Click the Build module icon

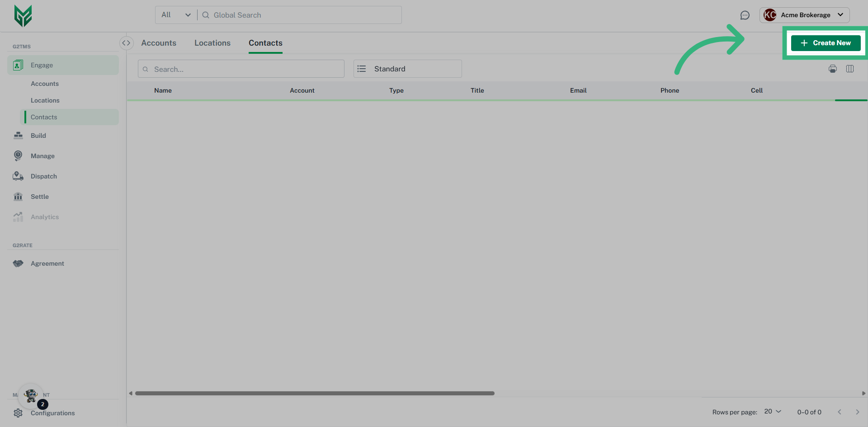point(18,136)
